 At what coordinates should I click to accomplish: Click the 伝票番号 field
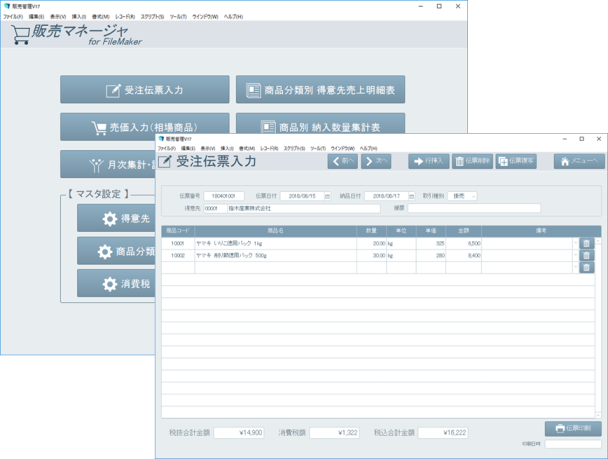tap(224, 196)
